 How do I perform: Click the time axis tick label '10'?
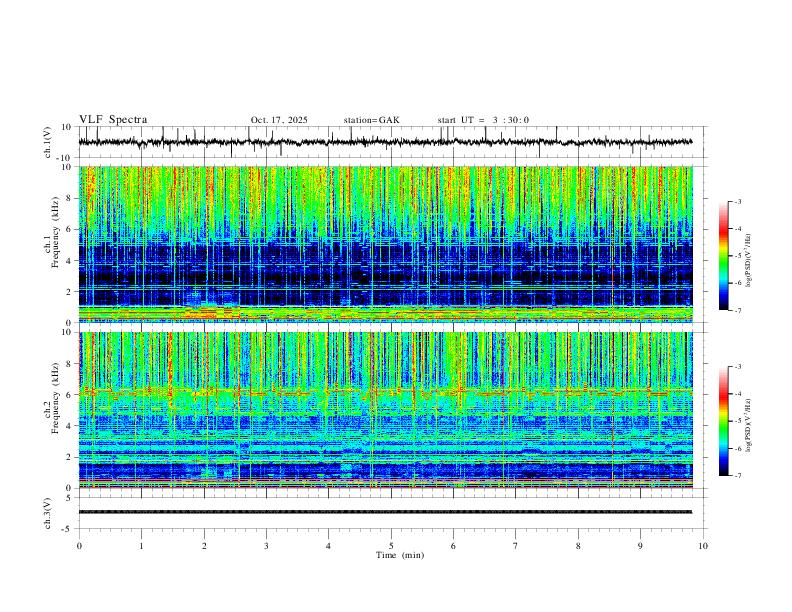(703, 546)
